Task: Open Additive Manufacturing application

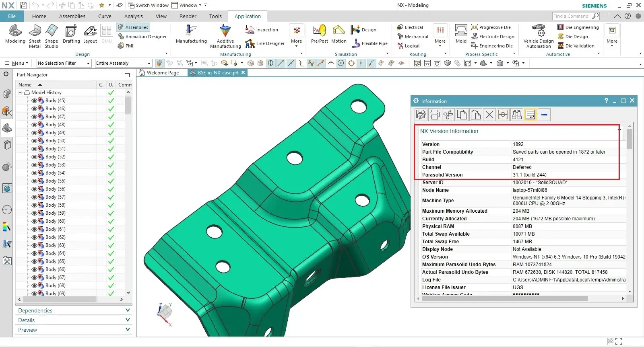Action: coord(225,36)
